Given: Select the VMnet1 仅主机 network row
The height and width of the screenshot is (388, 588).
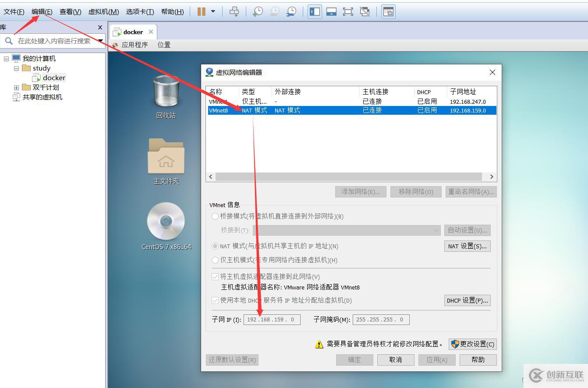Looking at the screenshot, I should point(351,101).
